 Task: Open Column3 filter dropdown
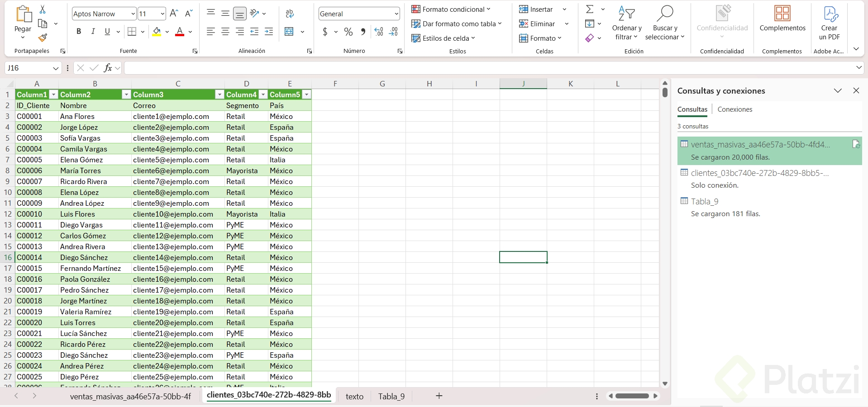[219, 95]
